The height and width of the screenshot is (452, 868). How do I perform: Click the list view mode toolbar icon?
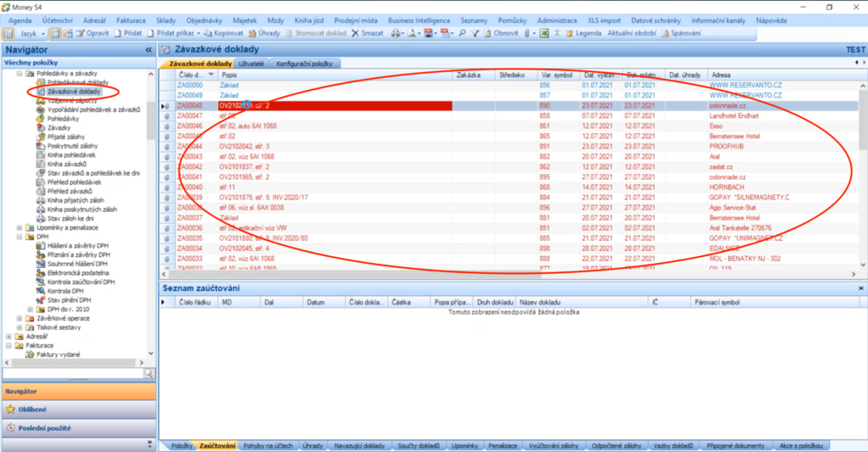point(55,33)
